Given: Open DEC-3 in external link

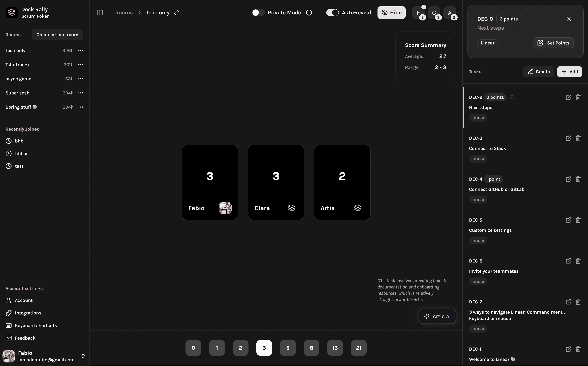Looking at the screenshot, I should click(568, 138).
